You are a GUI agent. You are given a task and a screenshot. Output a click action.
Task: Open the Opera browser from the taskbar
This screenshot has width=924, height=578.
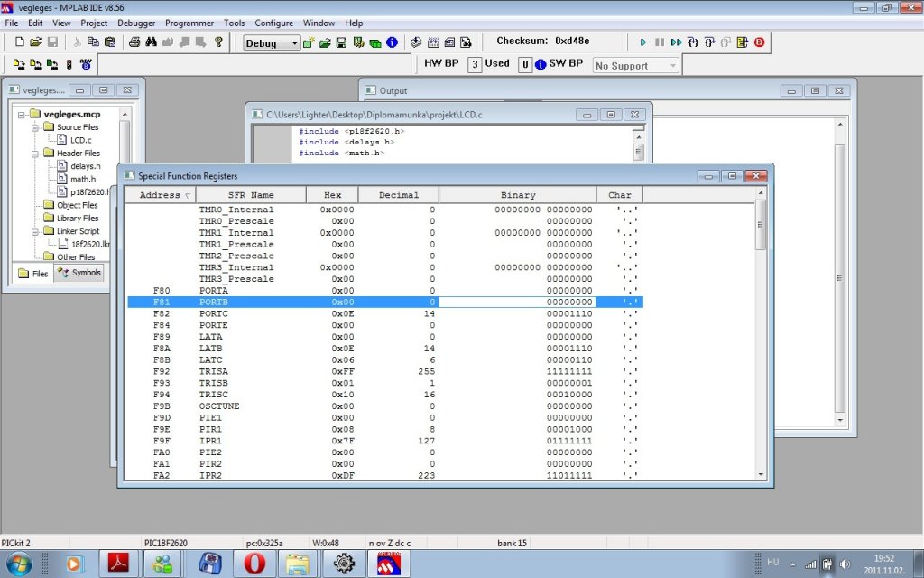pyautogui.click(x=254, y=564)
